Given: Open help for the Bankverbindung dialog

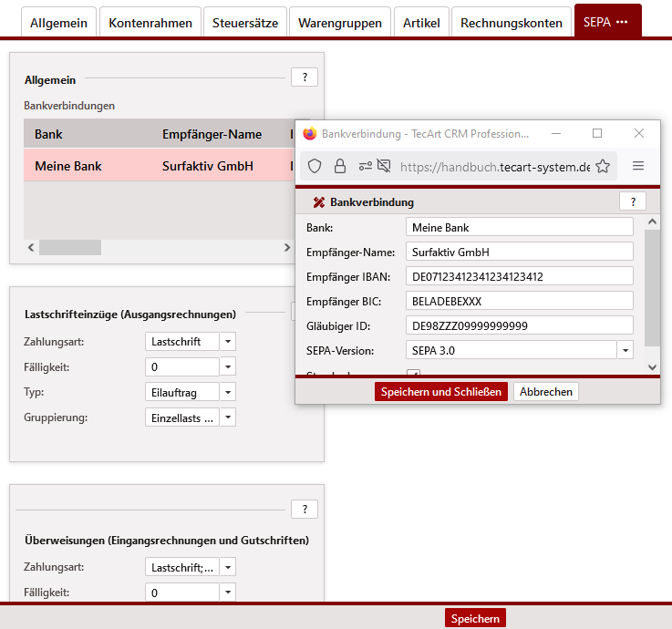Looking at the screenshot, I should [632, 202].
